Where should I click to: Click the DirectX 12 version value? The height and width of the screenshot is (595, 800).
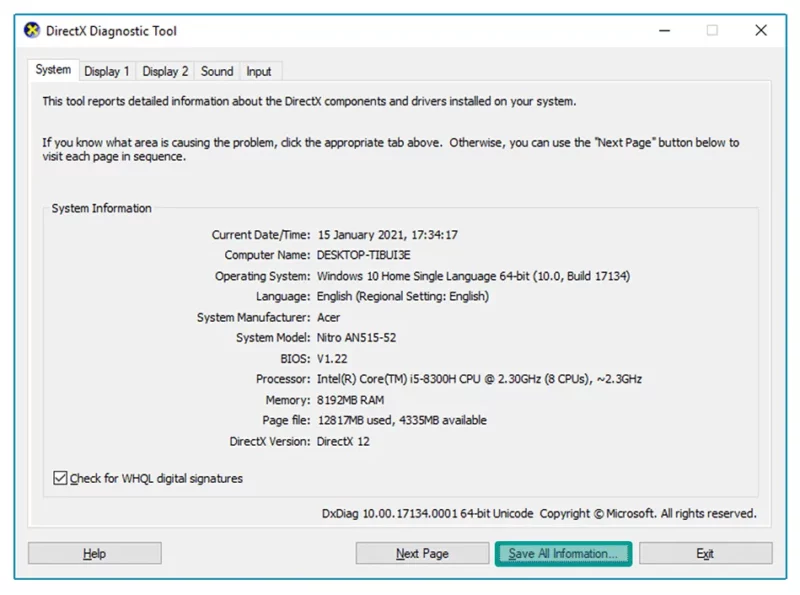point(343,441)
